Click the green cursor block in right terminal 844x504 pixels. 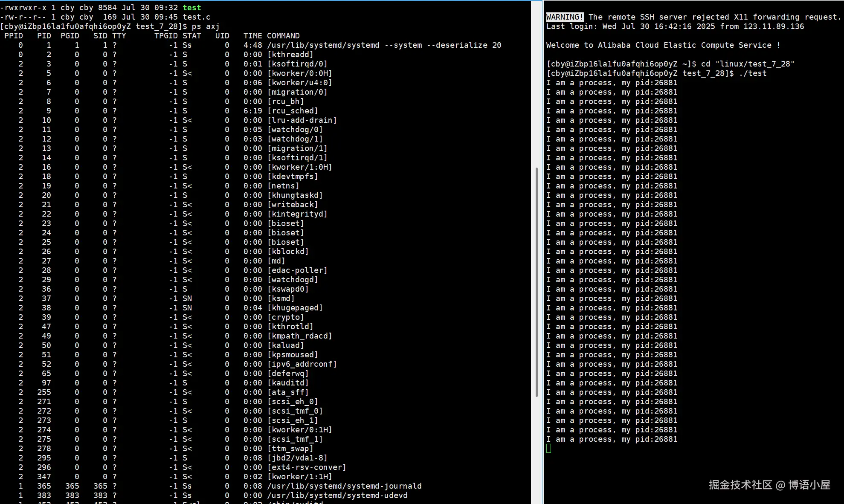[548, 449]
